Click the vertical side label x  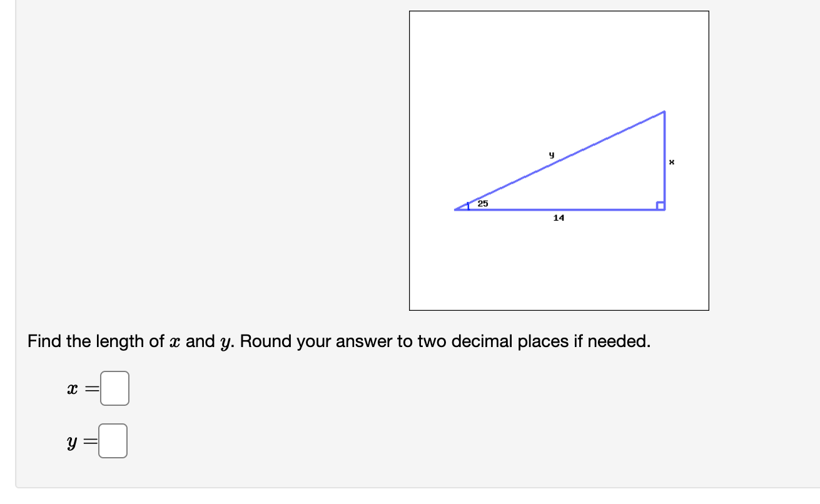671,161
